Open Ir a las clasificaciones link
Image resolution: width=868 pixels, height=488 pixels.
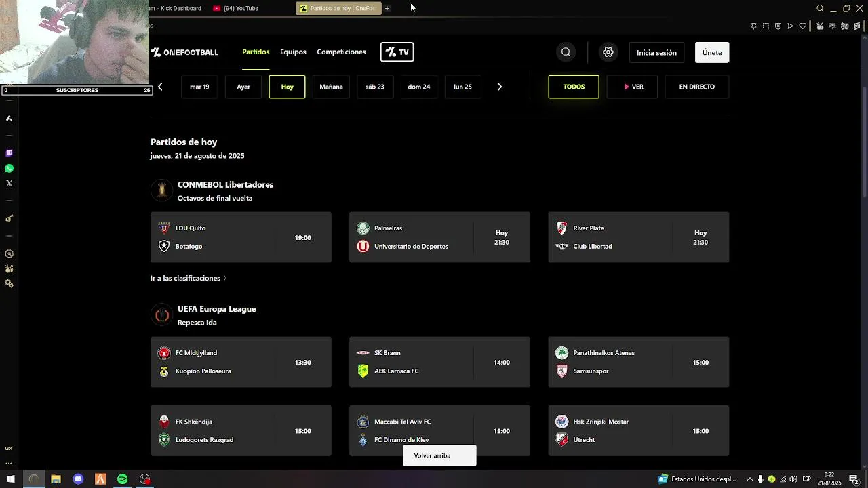tap(189, 278)
